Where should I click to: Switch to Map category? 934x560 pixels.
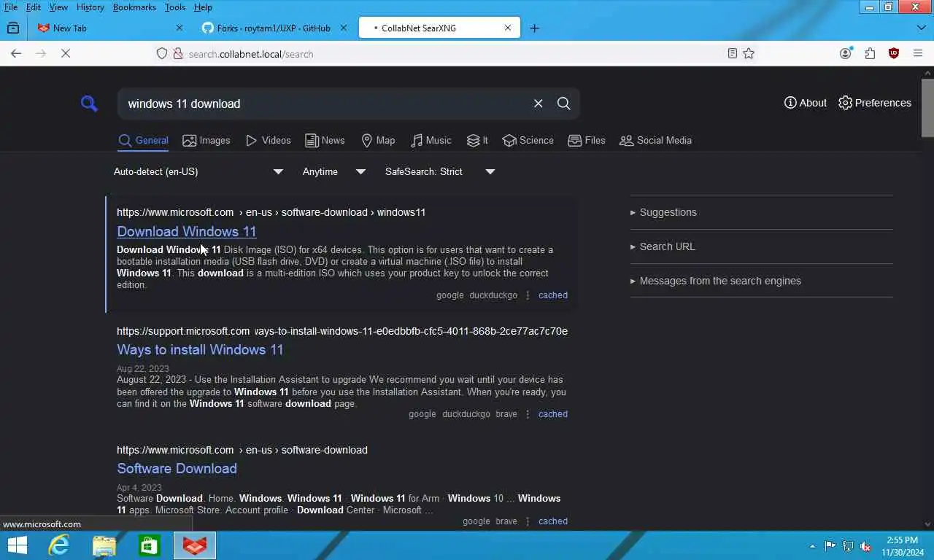pyautogui.click(x=378, y=140)
